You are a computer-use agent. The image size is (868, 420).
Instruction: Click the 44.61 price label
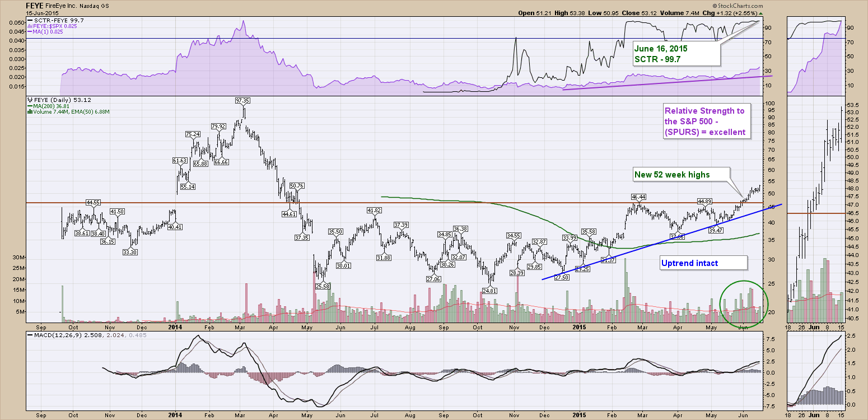[289, 214]
